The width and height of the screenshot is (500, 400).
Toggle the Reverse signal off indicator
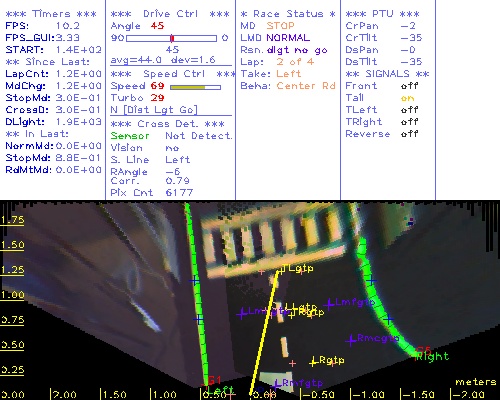(x=409, y=134)
